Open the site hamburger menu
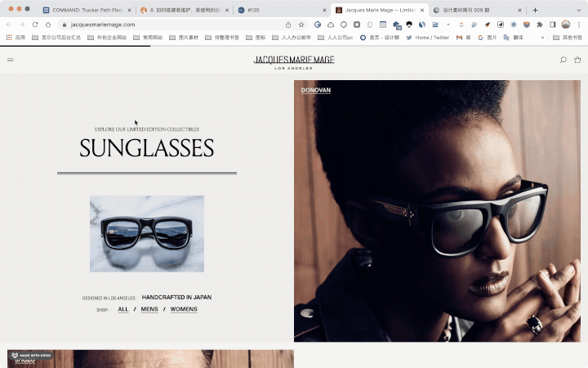The width and height of the screenshot is (588, 368). coord(11,60)
